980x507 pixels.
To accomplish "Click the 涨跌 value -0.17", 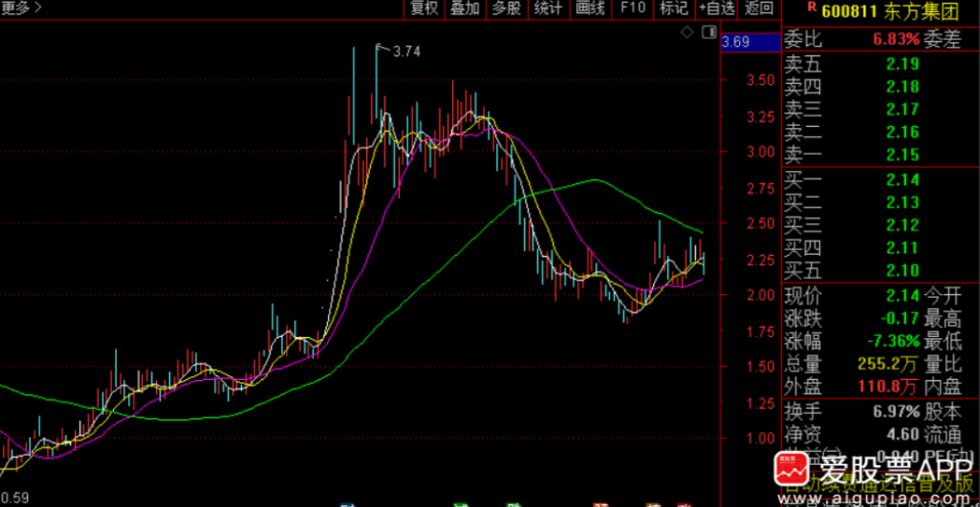I will pyautogui.click(x=900, y=319).
